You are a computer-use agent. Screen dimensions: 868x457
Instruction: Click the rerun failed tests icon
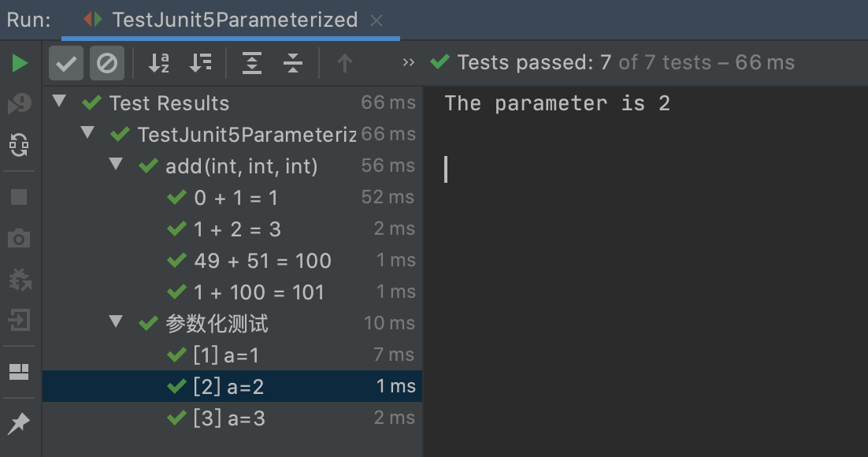click(20, 103)
